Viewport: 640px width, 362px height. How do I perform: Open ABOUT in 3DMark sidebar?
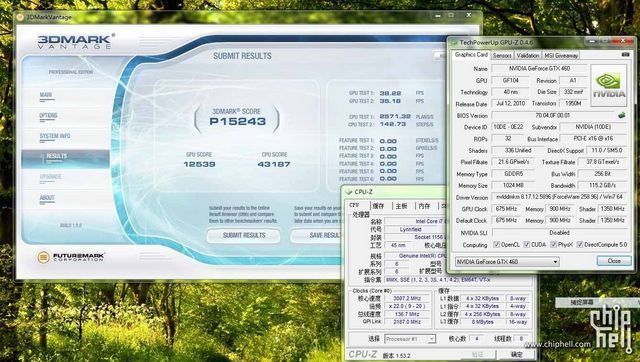[x=47, y=198]
